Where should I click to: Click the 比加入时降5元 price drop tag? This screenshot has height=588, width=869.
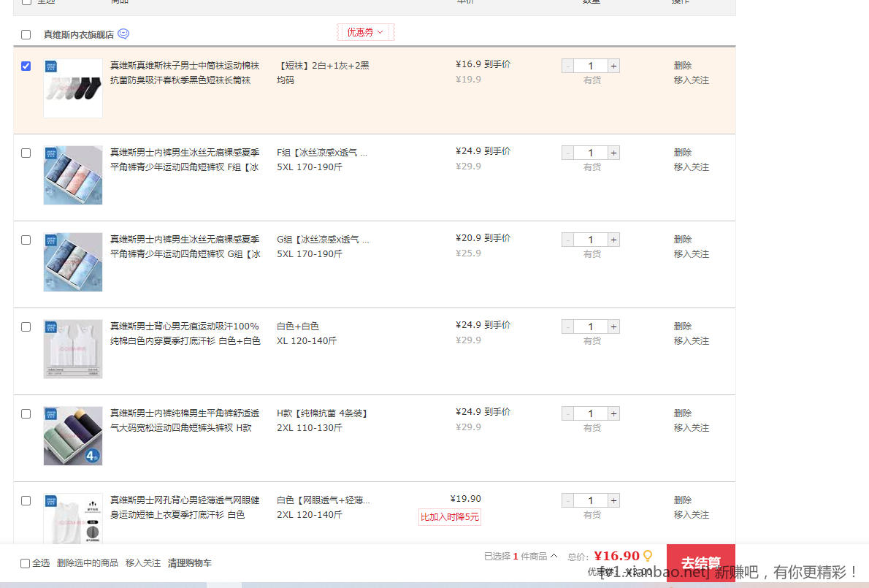pos(449,517)
